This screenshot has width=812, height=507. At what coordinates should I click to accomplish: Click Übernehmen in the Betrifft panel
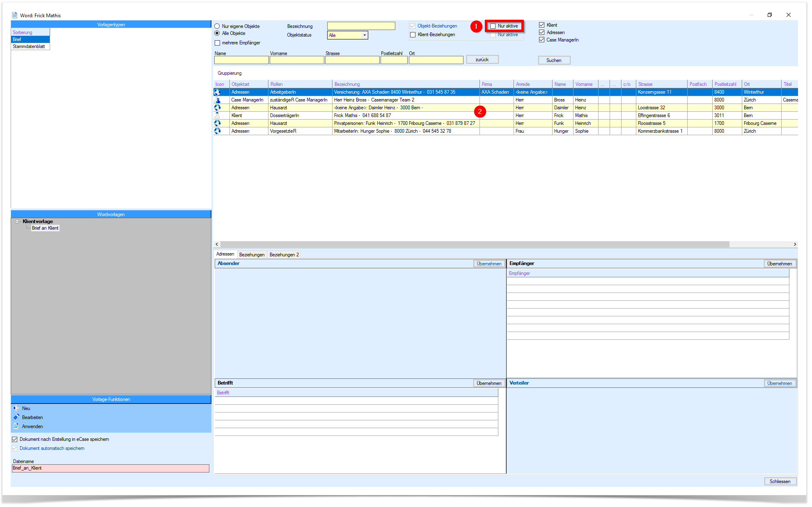coord(489,383)
